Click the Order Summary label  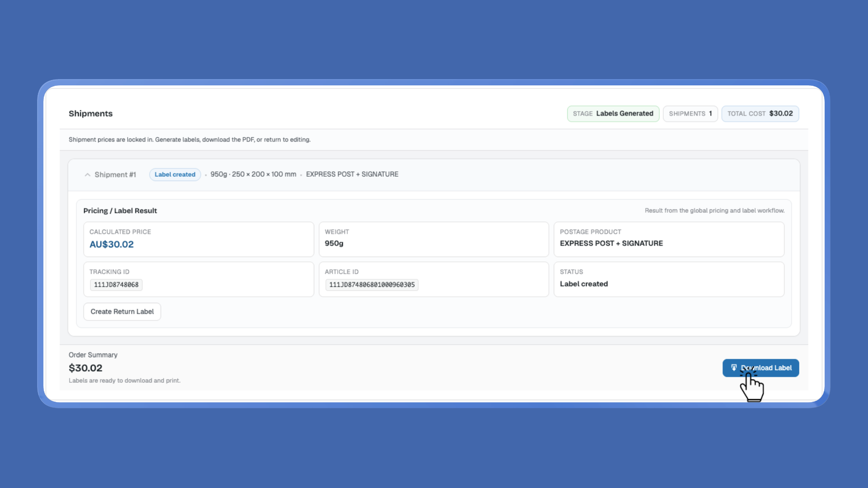(93, 355)
